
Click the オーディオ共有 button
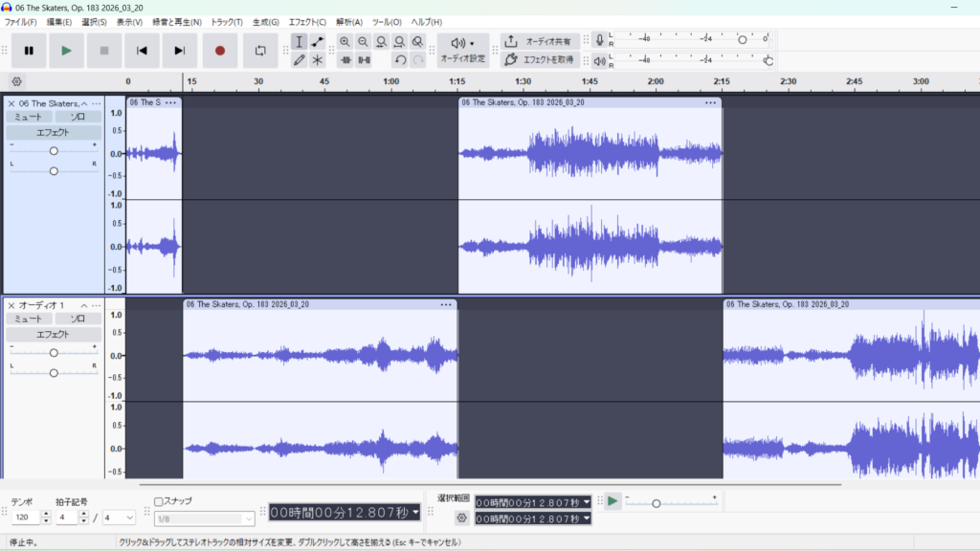[540, 42]
